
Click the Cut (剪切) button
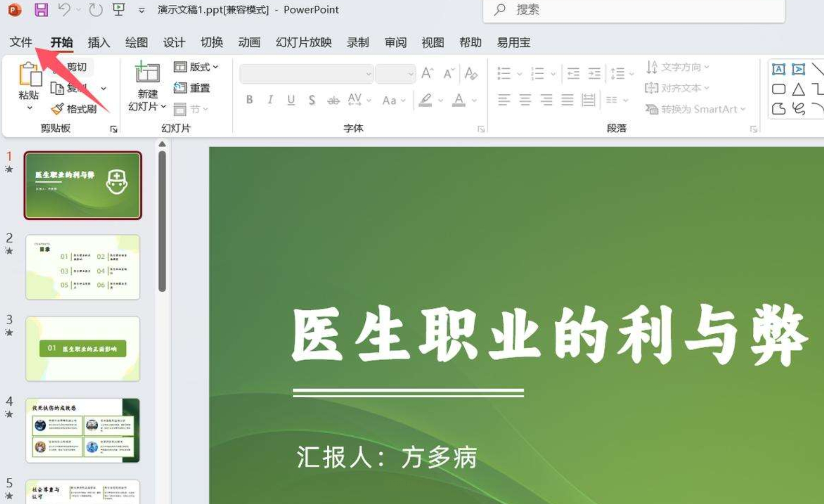tap(77, 67)
